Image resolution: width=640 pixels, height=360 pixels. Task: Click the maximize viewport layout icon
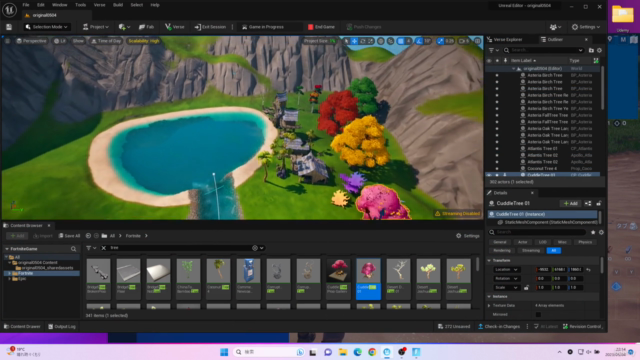[x=477, y=41]
